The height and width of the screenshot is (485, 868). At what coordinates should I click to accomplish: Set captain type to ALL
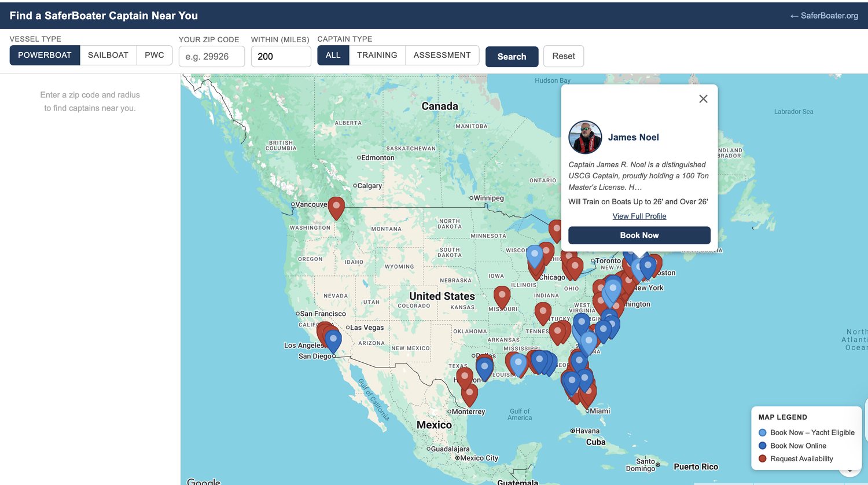point(333,55)
